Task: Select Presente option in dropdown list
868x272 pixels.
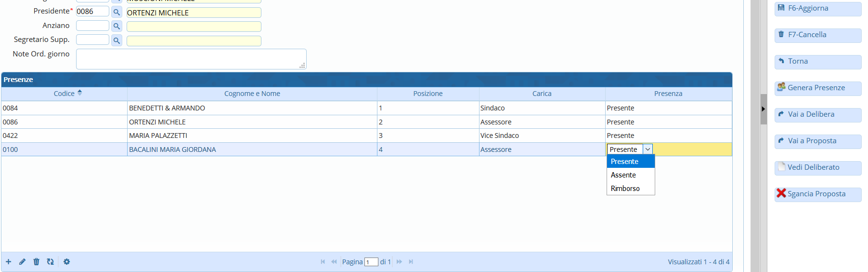Action: click(x=624, y=162)
